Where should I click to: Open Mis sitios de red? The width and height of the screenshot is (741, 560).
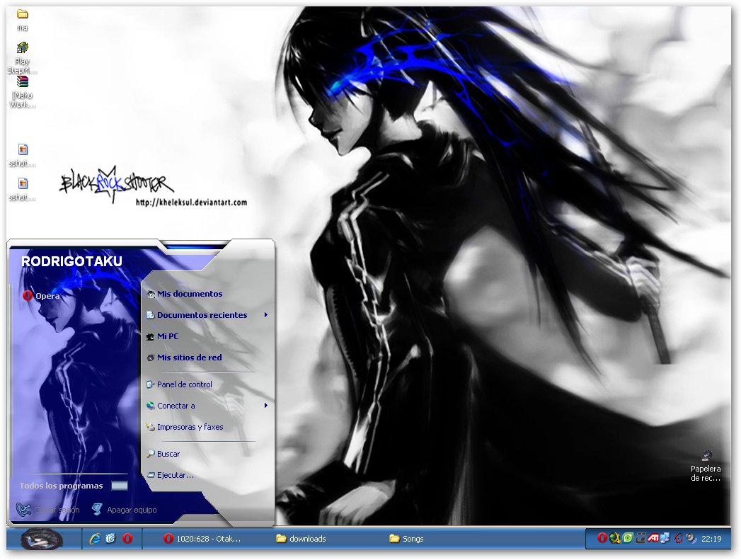184,358
